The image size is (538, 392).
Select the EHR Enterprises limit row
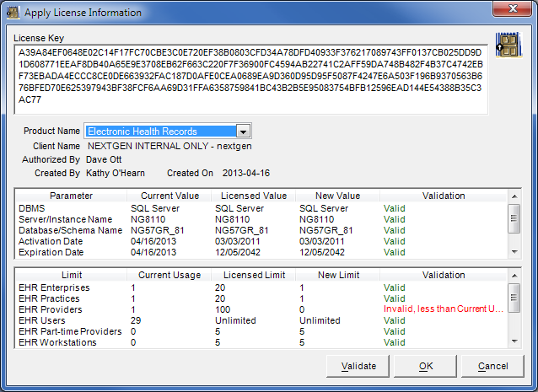tap(261, 287)
